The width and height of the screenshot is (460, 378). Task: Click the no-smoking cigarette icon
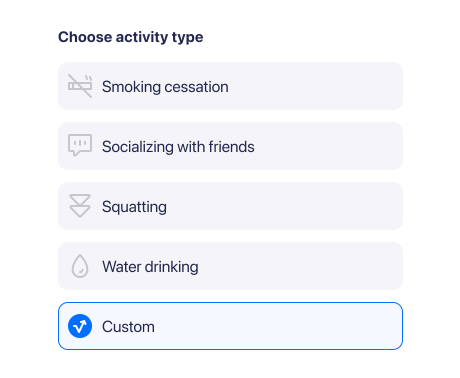tap(80, 86)
